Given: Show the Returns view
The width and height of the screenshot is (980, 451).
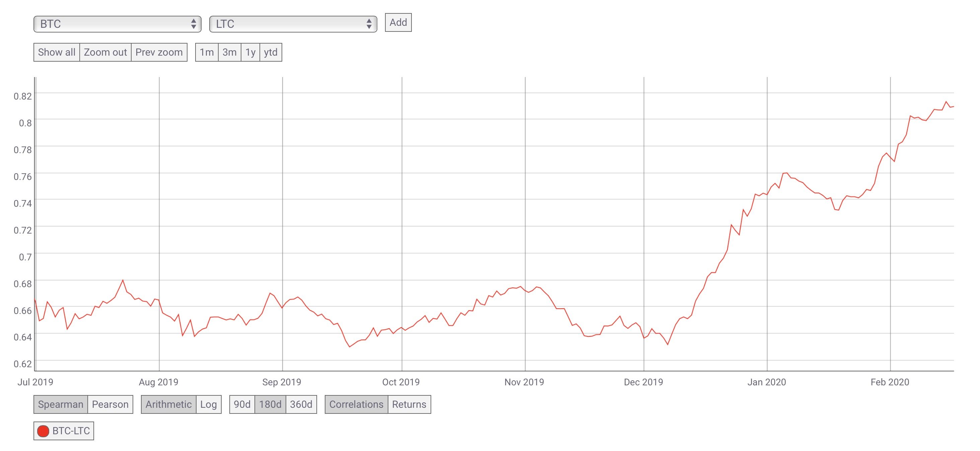Looking at the screenshot, I should coord(409,404).
